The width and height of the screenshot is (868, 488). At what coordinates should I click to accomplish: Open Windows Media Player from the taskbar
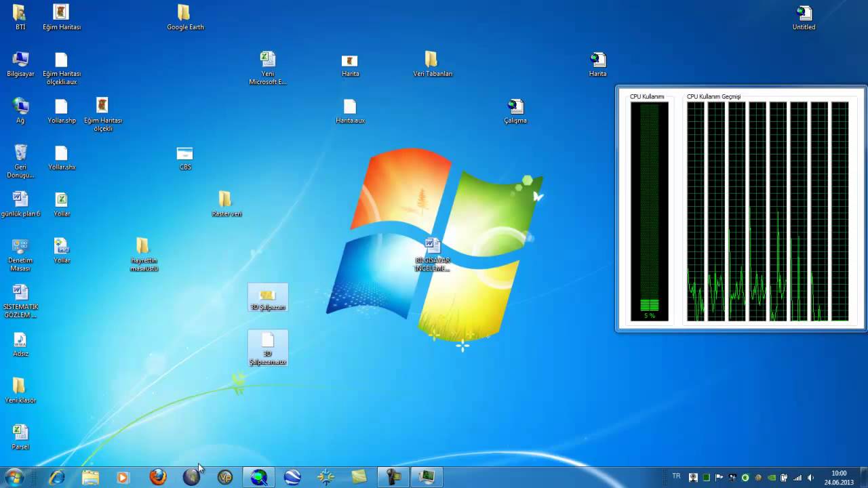pyautogui.click(x=123, y=477)
